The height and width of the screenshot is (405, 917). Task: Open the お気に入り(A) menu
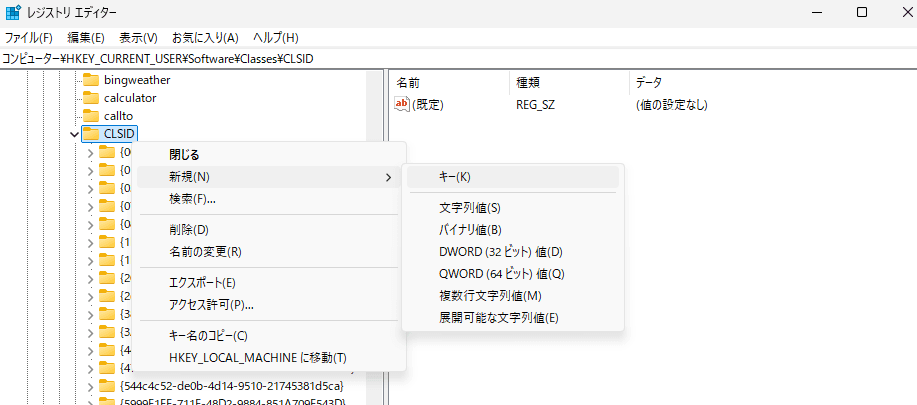[204, 38]
